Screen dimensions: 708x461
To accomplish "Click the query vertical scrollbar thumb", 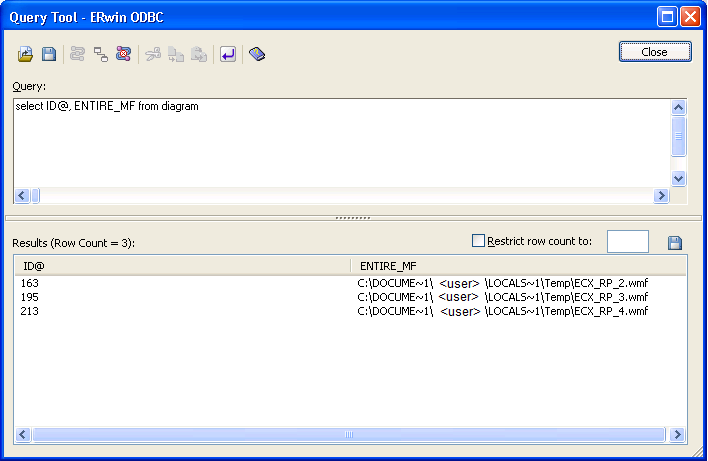I will [678, 136].
